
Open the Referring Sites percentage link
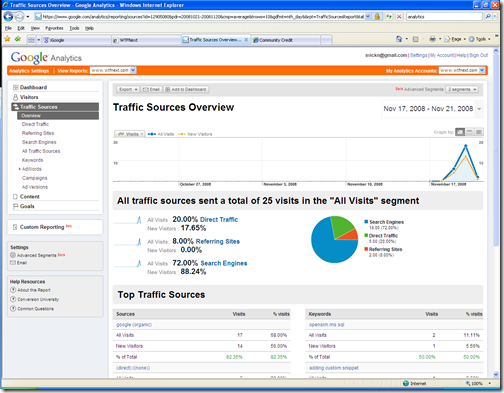coord(218,241)
